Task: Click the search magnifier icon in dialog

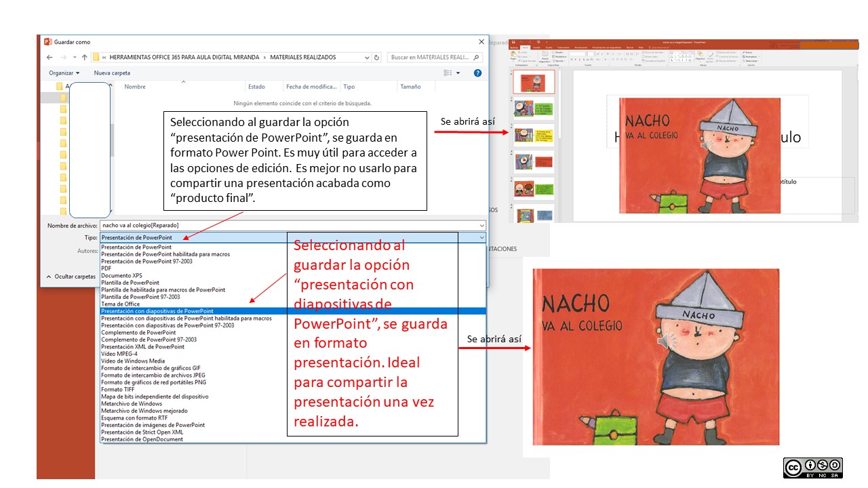Action: tap(477, 58)
